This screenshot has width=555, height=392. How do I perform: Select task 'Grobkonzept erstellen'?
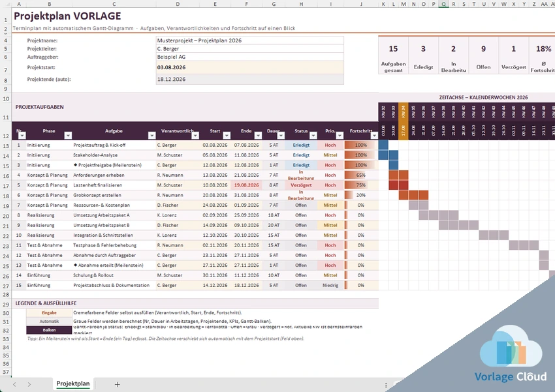[114, 195]
